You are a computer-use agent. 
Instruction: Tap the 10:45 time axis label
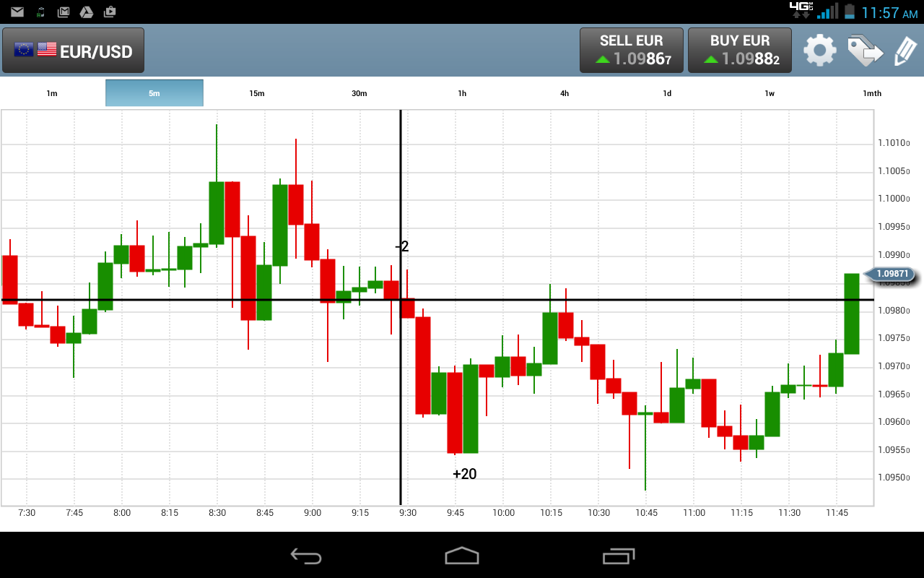(647, 513)
